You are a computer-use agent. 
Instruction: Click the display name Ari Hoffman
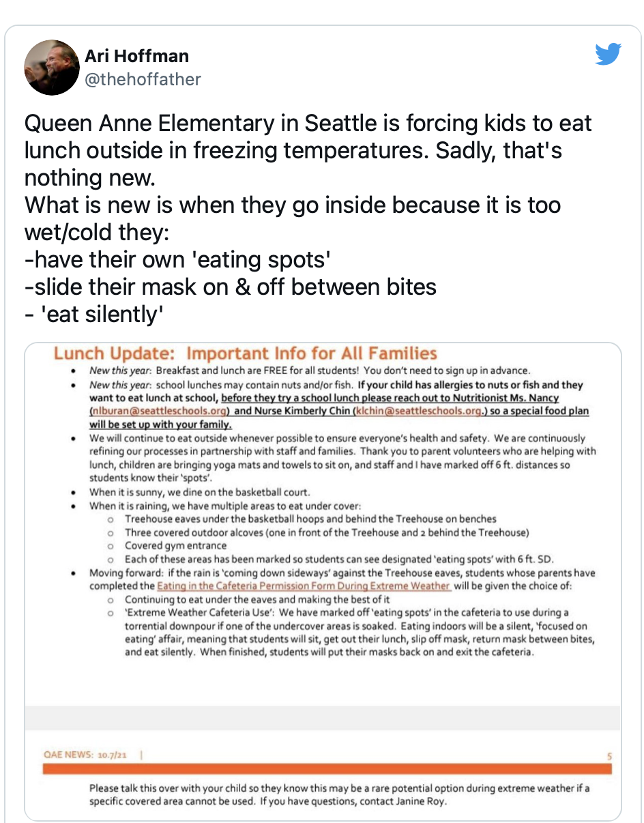coord(136,56)
